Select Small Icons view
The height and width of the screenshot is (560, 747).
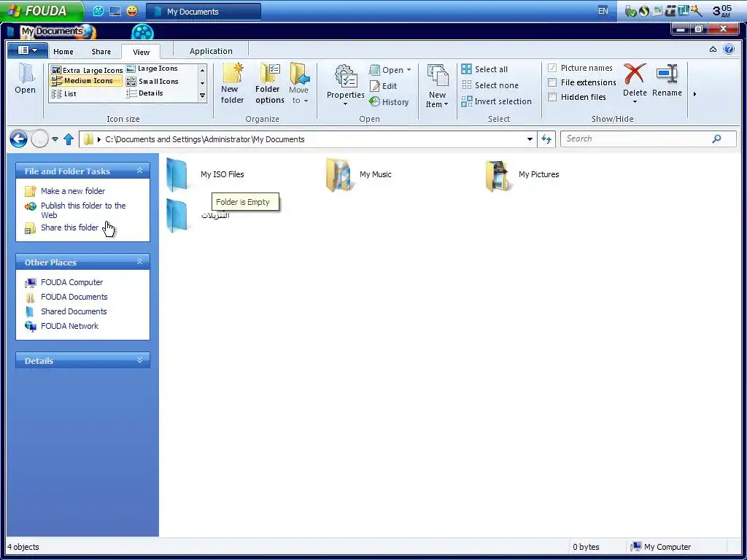pyautogui.click(x=152, y=82)
